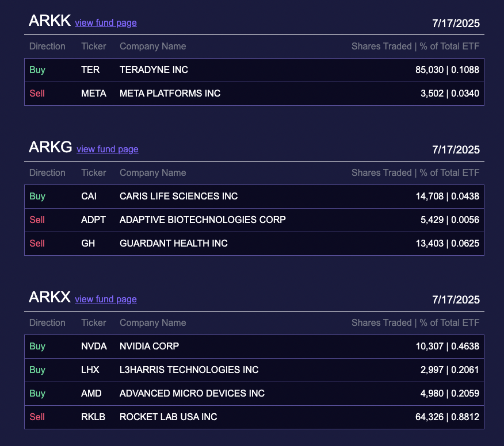The image size is (504, 446).
Task: Click the 4,980 | 0.2059 shares value
Action: 450,393
